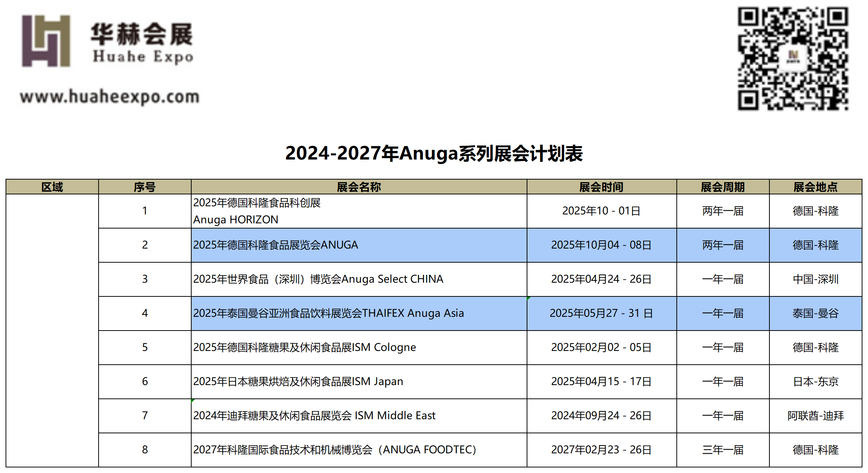Click 德国-科隆 in the ANUGA FOODTEC row
The height and width of the screenshot is (473, 868).
[816, 450]
